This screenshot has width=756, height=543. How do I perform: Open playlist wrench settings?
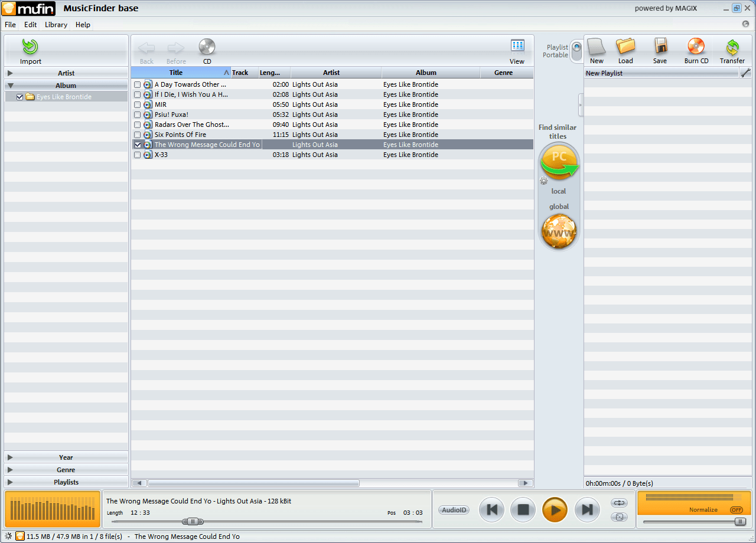point(745,73)
